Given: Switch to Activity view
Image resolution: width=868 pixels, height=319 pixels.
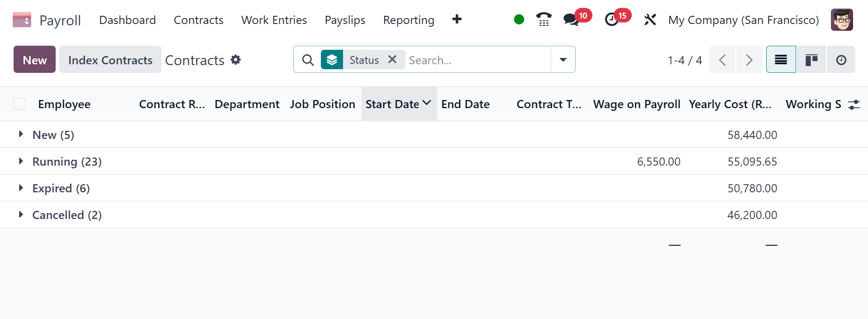Looking at the screenshot, I should [x=841, y=60].
